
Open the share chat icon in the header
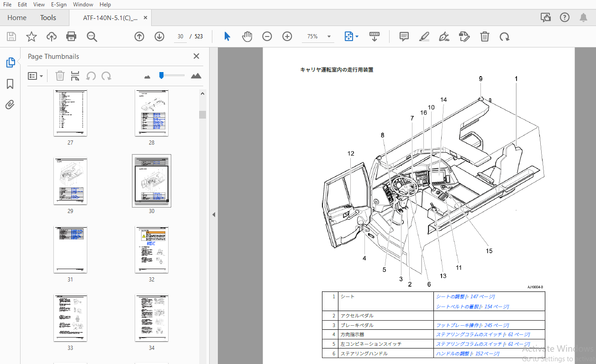pos(546,17)
